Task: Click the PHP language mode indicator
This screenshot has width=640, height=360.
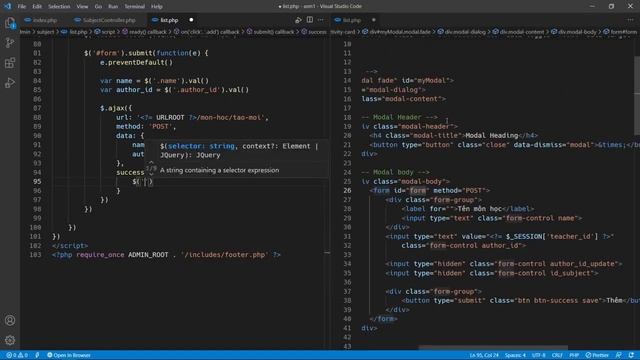Action: (x=574, y=355)
